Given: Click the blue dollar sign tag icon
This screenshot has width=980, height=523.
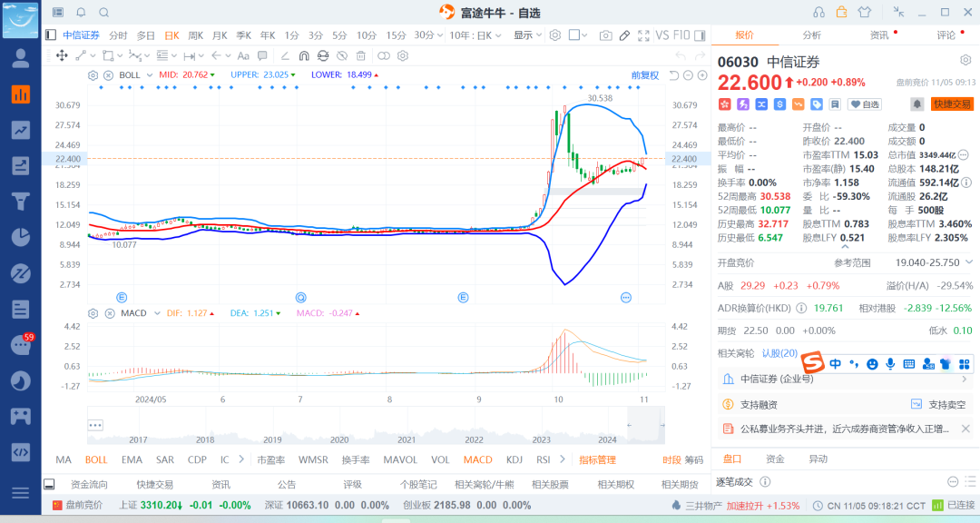Looking at the screenshot, I should pyautogui.click(x=779, y=104).
